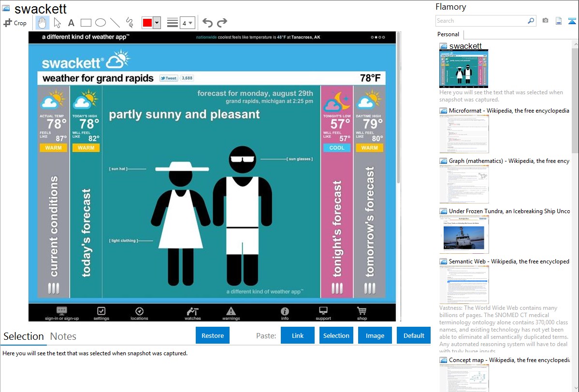This screenshot has height=392, width=579.
Task: Open the Microformat Wikipedia snapshot thumbnail
Action: pyautogui.click(x=464, y=134)
